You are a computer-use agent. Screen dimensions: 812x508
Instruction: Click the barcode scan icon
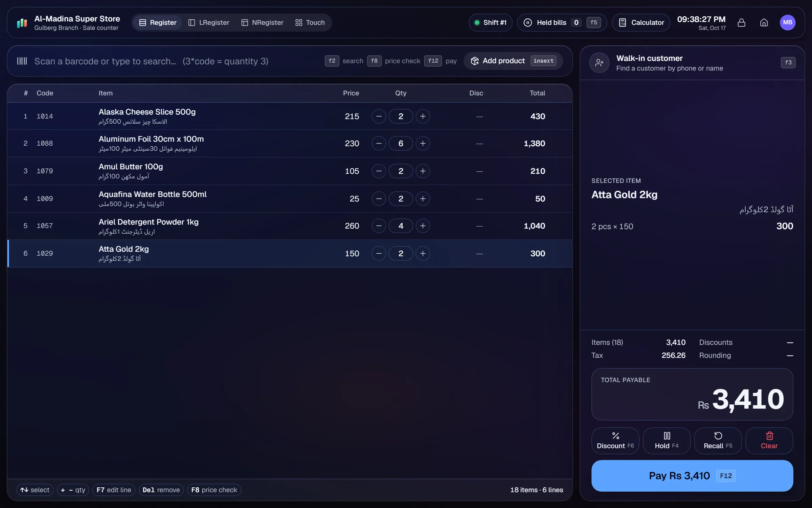22,61
